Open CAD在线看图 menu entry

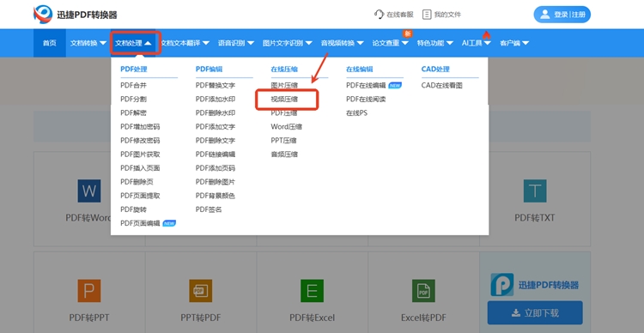(442, 86)
